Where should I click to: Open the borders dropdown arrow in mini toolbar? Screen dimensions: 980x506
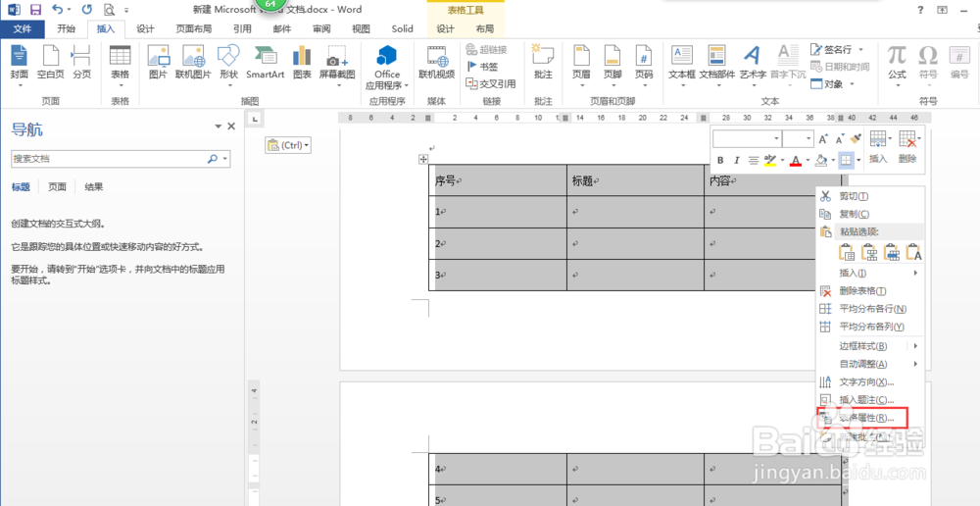coord(858,161)
